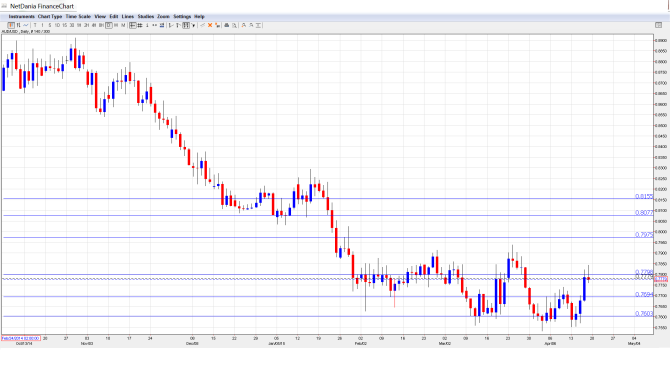Select the Monthly (M) time scale

pyautogui.click(x=123, y=25)
